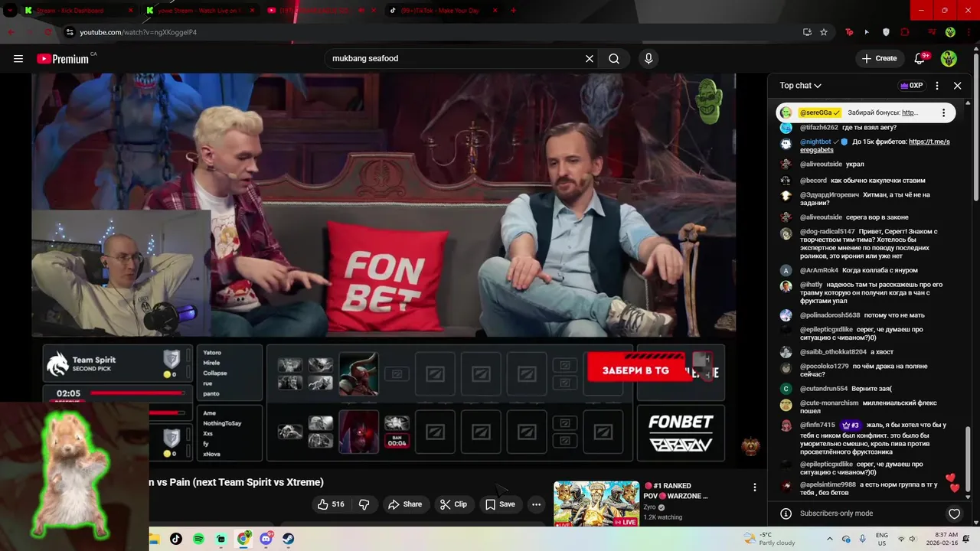Click username @cutandrun554 in chat

tap(824, 389)
